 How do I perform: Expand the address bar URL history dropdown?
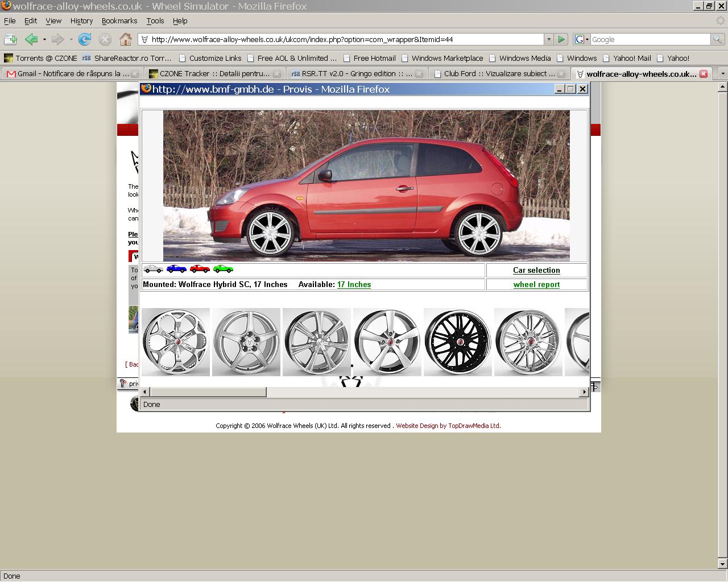point(548,39)
